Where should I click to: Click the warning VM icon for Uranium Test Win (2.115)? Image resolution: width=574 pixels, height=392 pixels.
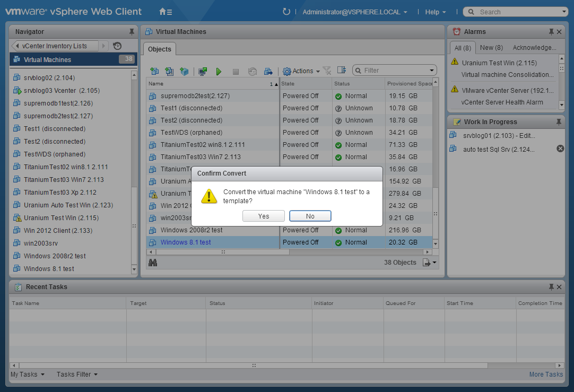(x=17, y=218)
